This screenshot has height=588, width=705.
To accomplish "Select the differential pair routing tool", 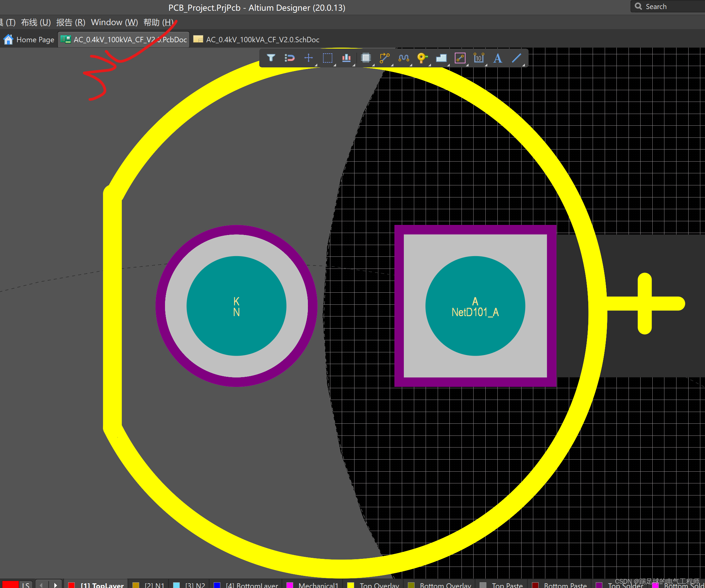I will pyautogui.click(x=403, y=58).
